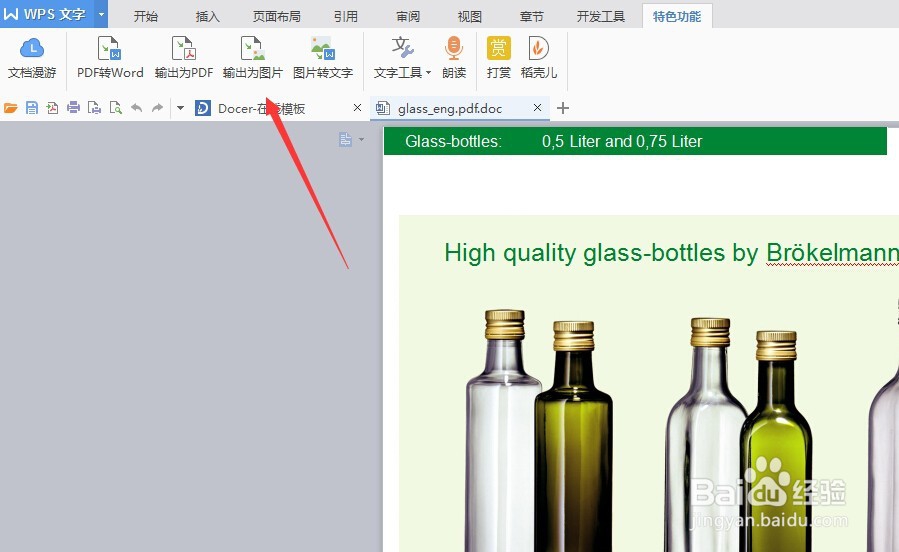Open the 引用 ribbon tab
899x552 pixels.
346,17
